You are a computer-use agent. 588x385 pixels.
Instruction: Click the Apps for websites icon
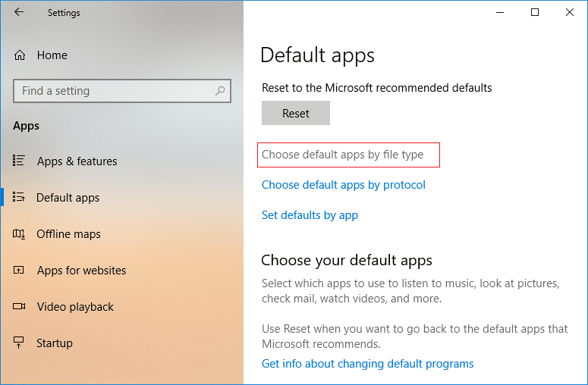click(x=19, y=271)
